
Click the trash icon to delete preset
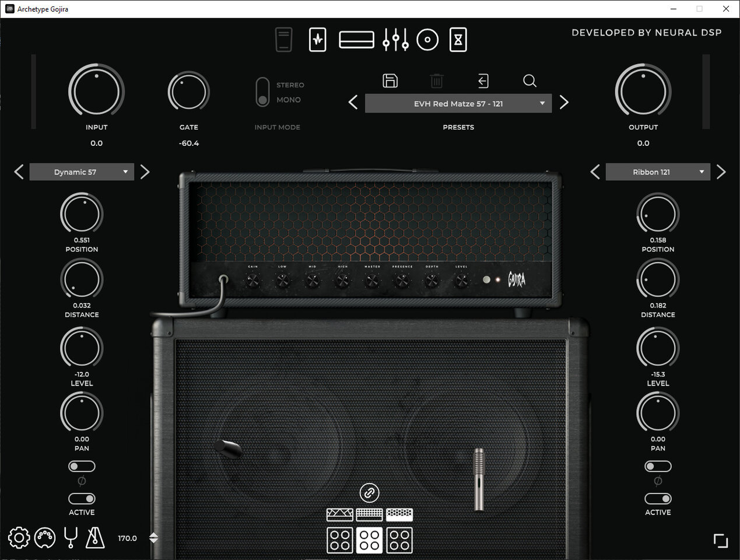(x=437, y=80)
